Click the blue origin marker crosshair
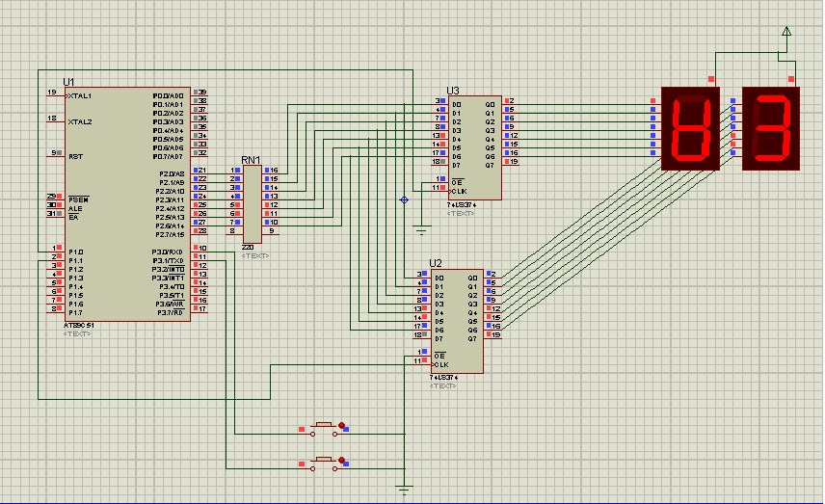This screenshot has height=504, width=825. [x=404, y=199]
